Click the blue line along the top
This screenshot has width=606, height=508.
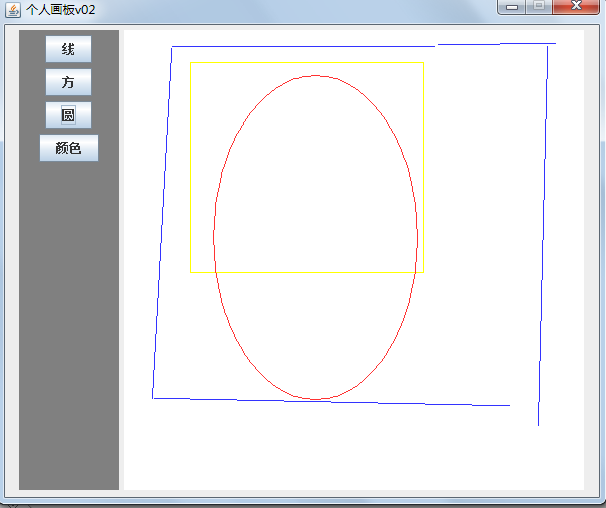point(300,46)
